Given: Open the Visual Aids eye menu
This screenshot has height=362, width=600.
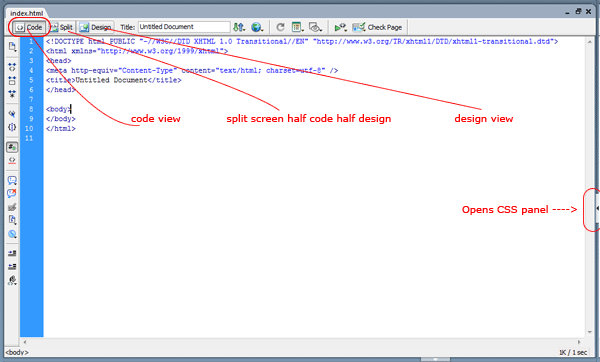Looking at the screenshot, I should 315,27.
